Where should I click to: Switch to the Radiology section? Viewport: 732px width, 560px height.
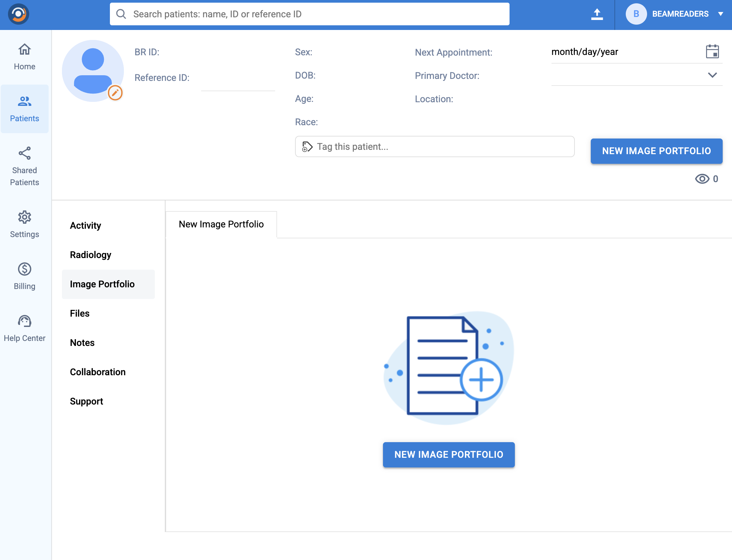point(90,255)
